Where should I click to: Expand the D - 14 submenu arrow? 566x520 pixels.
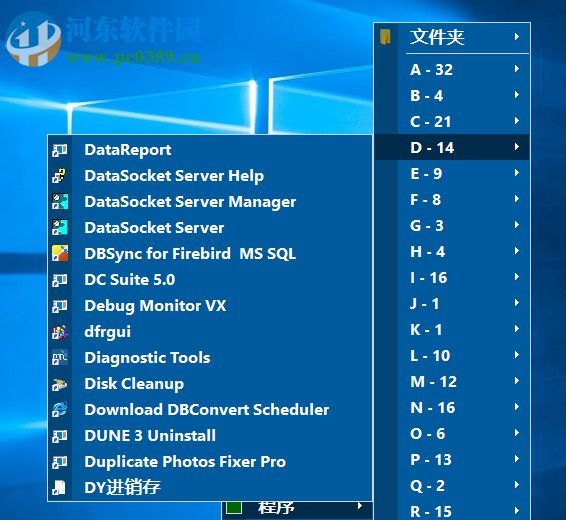(517, 147)
